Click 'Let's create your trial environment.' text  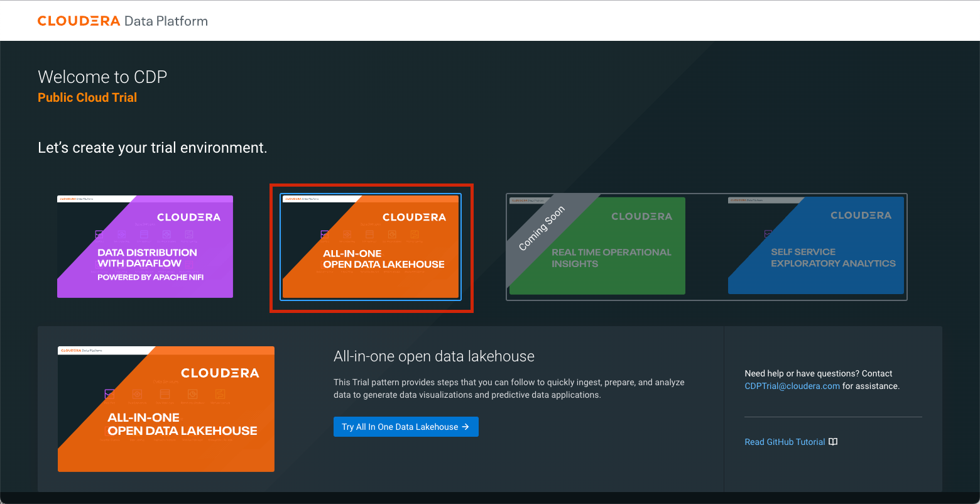pyautogui.click(x=153, y=148)
